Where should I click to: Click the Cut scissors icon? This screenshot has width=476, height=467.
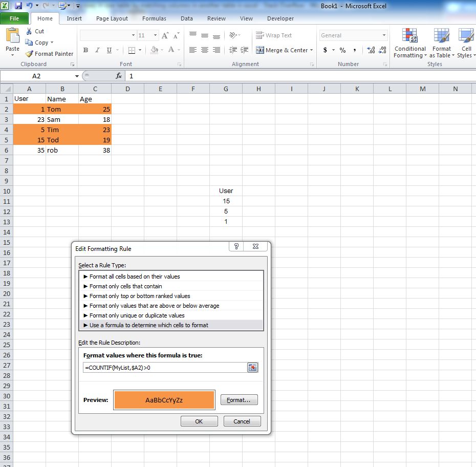click(x=29, y=31)
